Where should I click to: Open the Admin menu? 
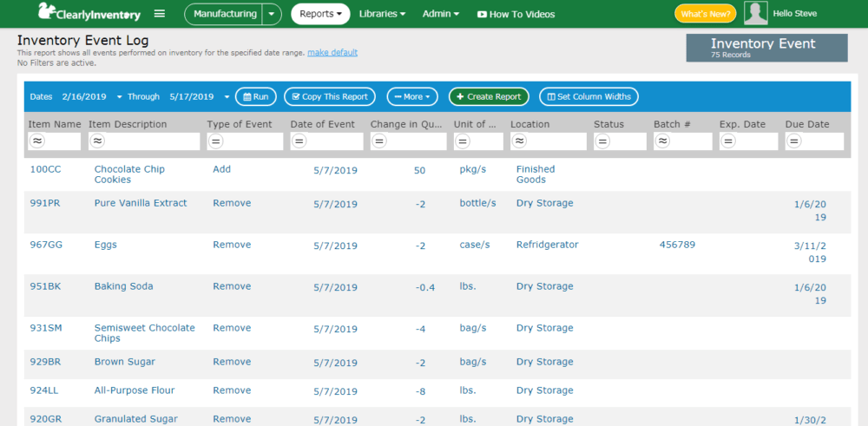point(441,14)
